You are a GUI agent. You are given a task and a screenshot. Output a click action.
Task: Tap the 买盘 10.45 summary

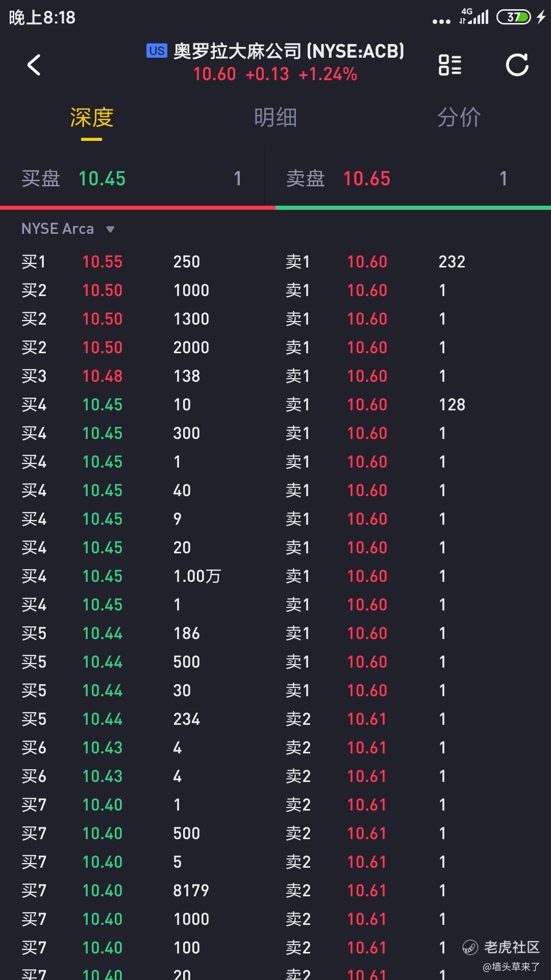132,179
